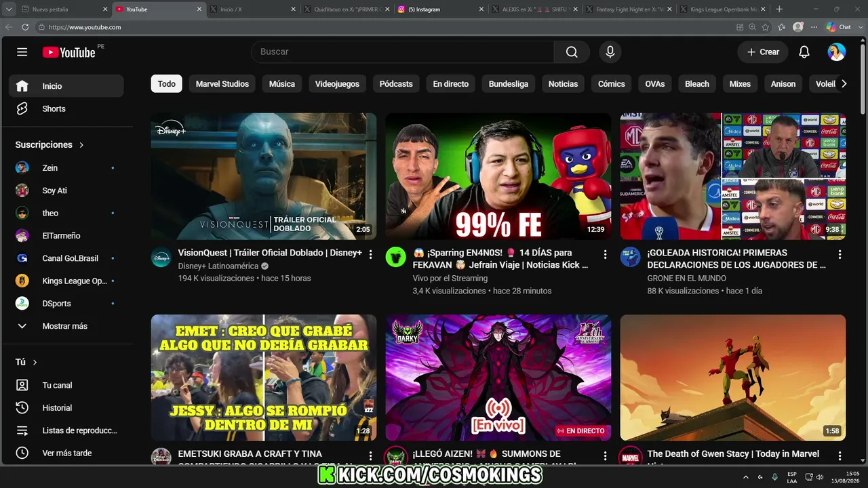Click the magnifying glass search button
This screenshot has height=488, width=868.
point(572,52)
